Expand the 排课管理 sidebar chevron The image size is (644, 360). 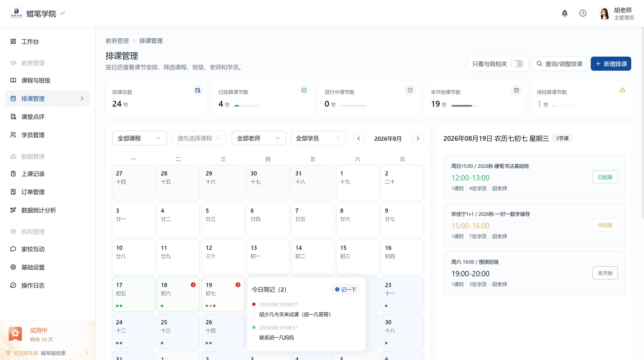click(x=82, y=98)
